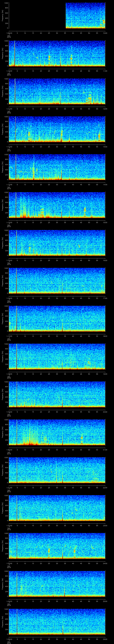114x644 pixels.
Task: Click the 1:21:00 start time label
Action: (x=9, y=487)
